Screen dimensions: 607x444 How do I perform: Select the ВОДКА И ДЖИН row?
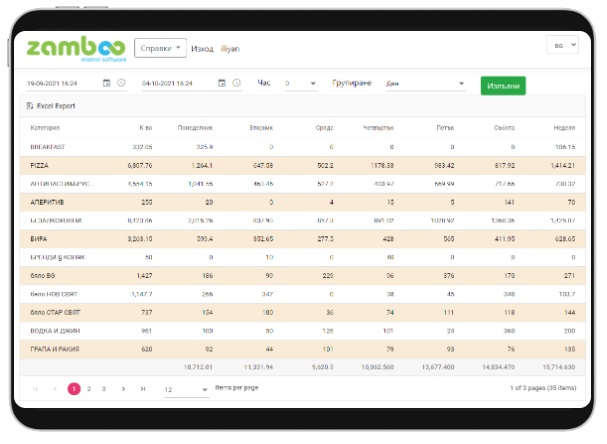click(302, 331)
